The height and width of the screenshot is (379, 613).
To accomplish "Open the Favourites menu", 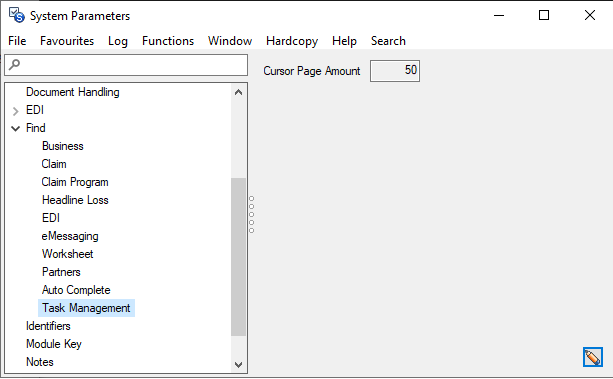I will 67,41.
